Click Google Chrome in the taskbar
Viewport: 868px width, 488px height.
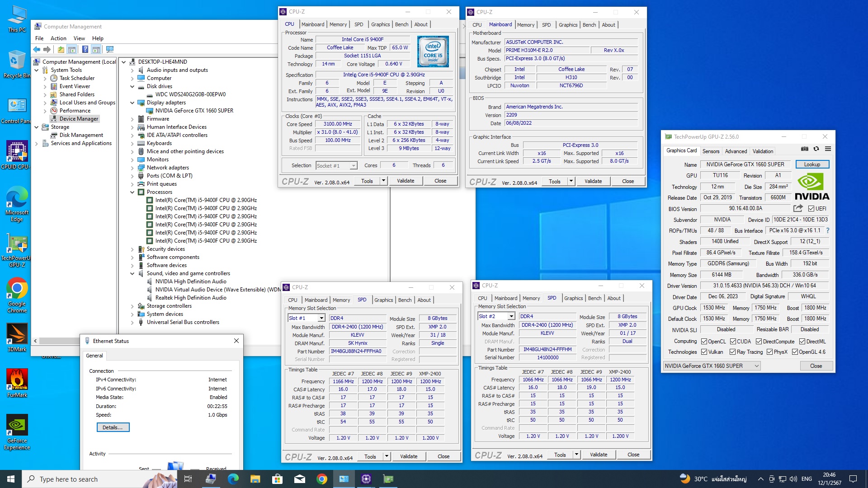(322, 479)
